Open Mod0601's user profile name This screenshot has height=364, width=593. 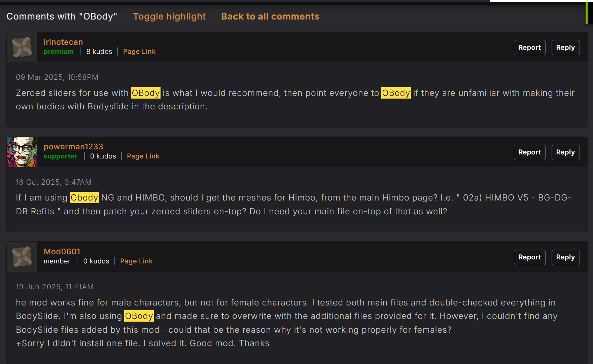(x=62, y=252)
